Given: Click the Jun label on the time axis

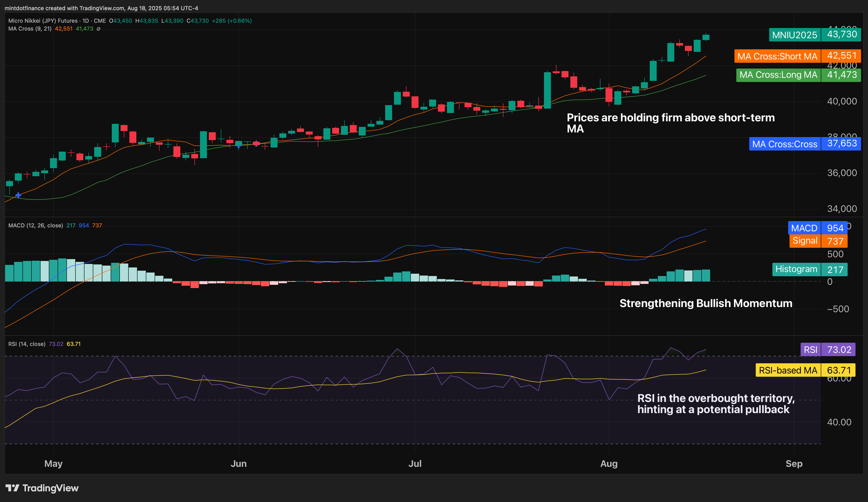Looking at the screenshot, I should pos(239,463).
